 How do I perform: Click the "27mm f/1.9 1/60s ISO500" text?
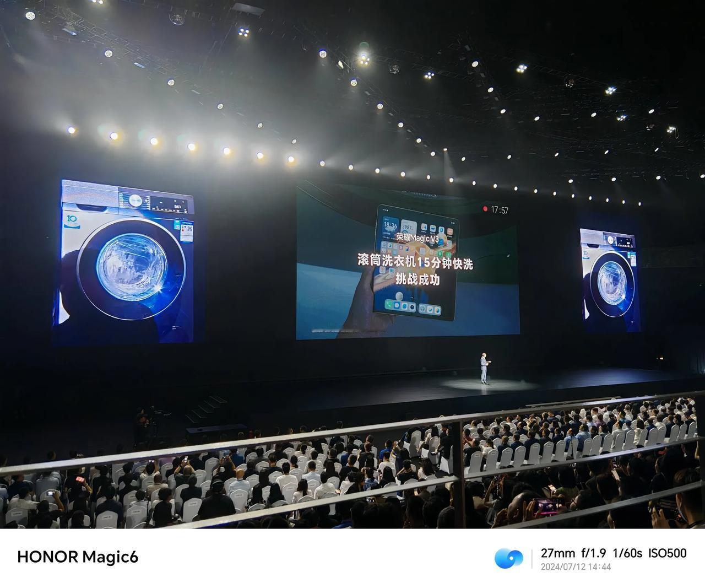[x=614, y=553]
